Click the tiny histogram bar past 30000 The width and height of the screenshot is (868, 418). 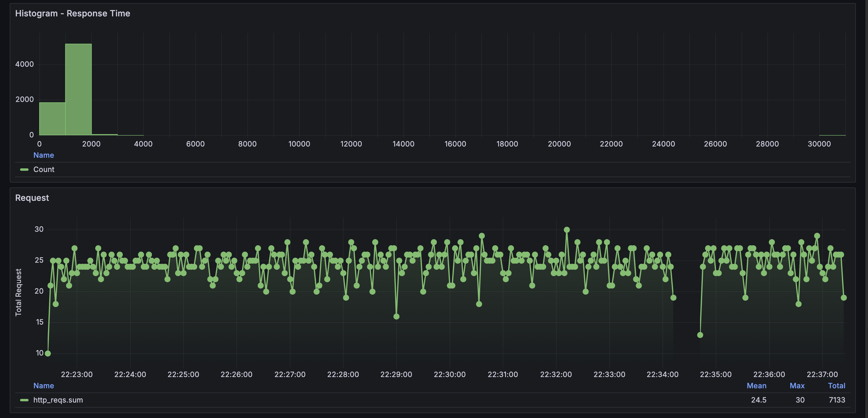(832, 135)
